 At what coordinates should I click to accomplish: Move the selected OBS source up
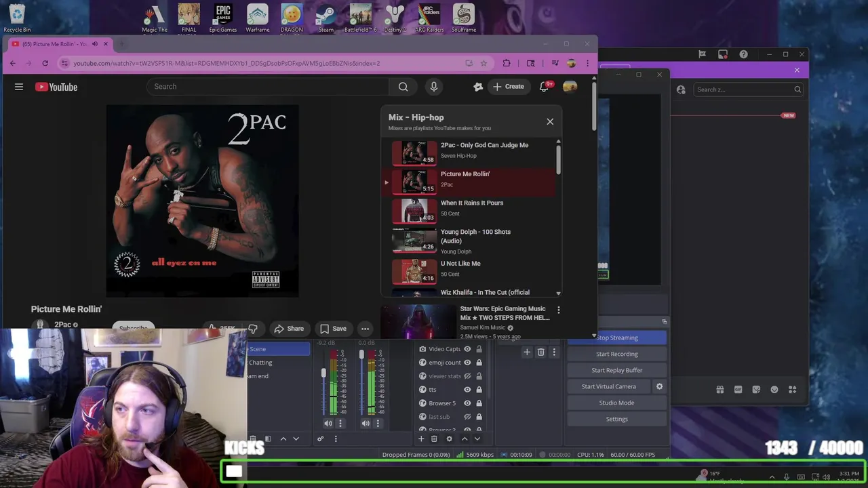pyautogui.click(x=465, y=439)
